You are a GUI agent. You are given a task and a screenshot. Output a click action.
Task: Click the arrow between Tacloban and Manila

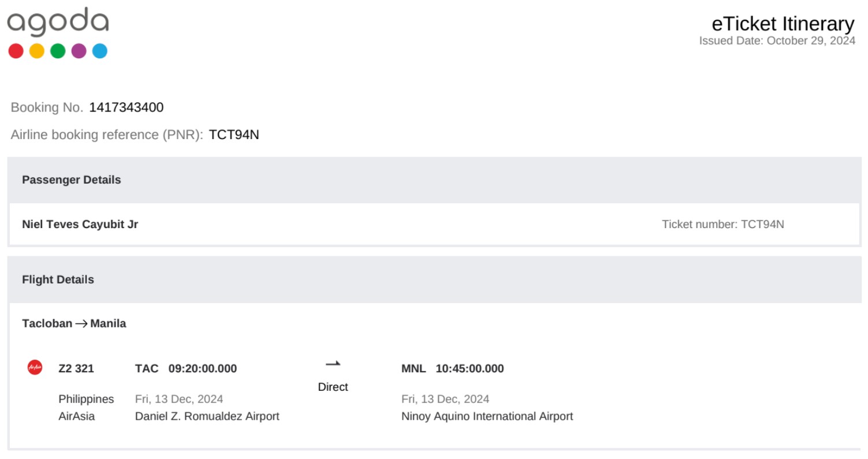(81, 324)
